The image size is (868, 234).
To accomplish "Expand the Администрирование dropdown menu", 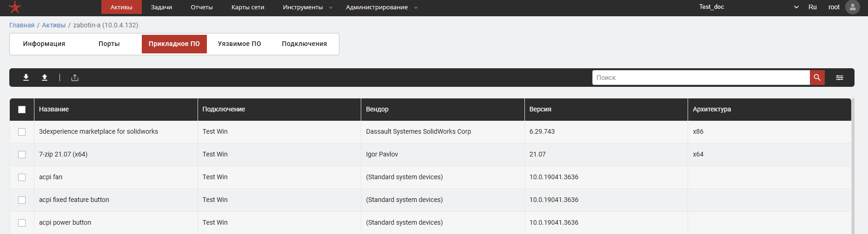I will point(381,7).
